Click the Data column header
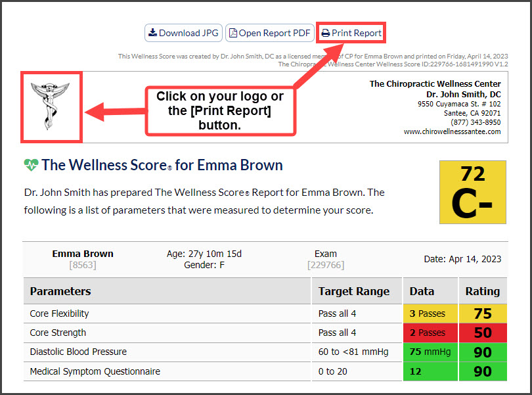The width and height of the screenshot is (532, 395). [430, 291]
